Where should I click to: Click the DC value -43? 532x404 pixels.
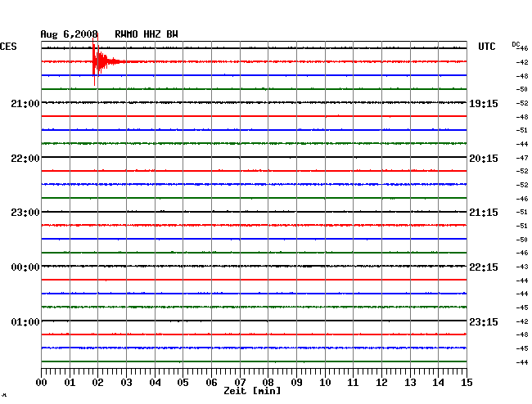pyautogui.click(x=522, y=267)
